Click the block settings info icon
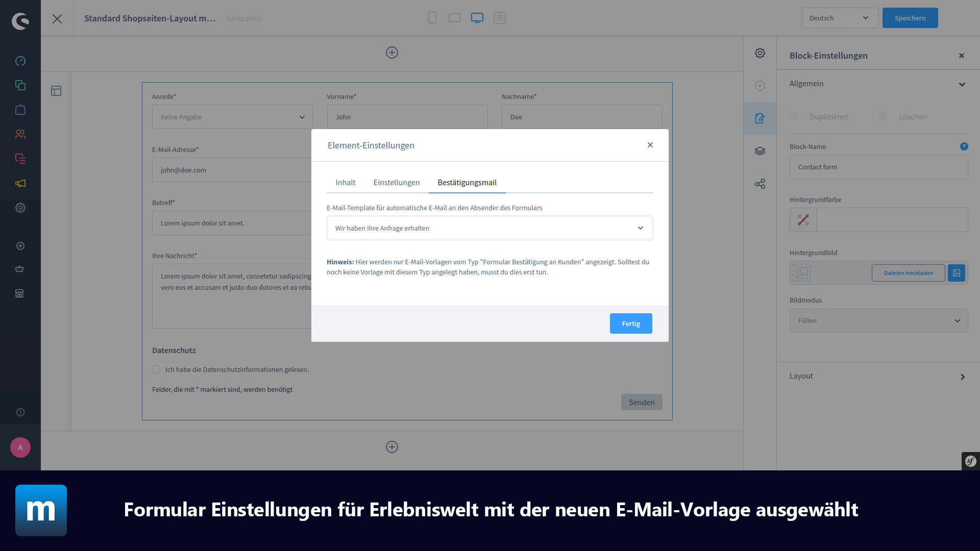 pos(964,146)
